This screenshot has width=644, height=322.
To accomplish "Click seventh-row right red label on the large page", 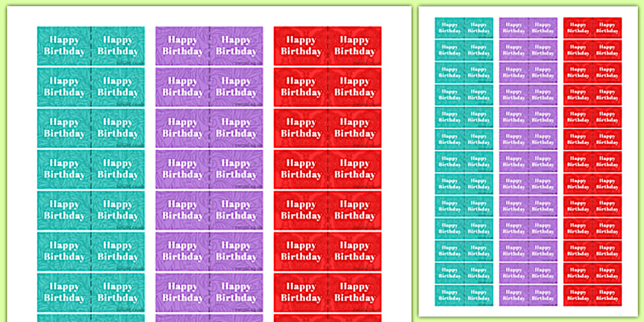I will coord(355,292).
